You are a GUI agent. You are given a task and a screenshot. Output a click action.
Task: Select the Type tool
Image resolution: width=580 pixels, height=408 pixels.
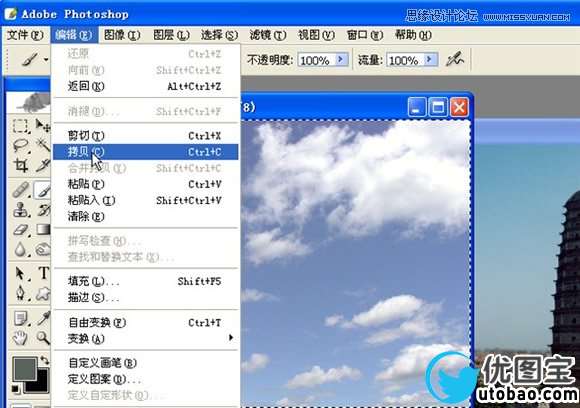click(x=43, y=273)
